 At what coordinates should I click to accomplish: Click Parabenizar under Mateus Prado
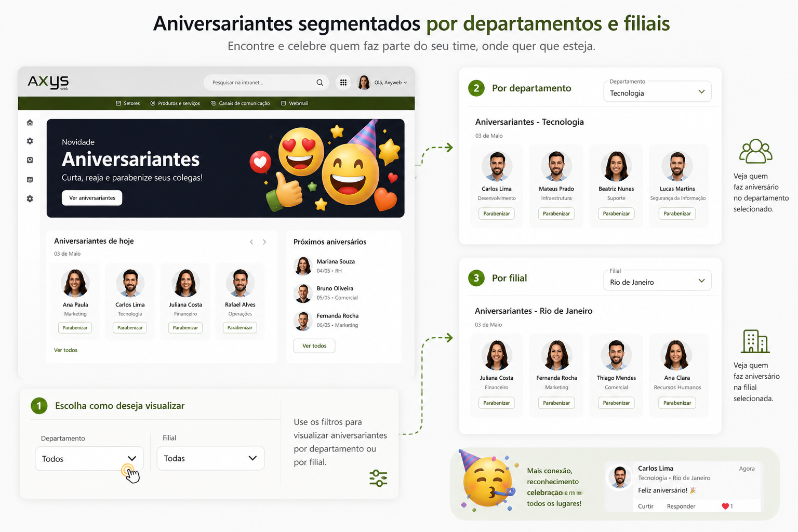tap(556, 214)
